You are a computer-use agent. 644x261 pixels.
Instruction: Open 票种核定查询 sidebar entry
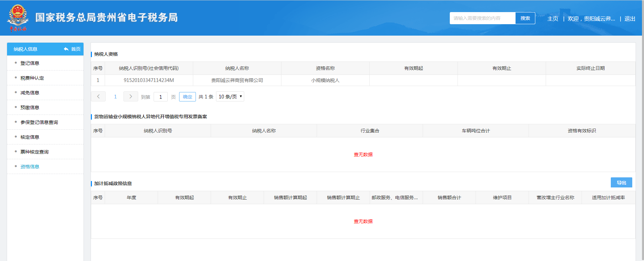pyautogui.click(x=35, y=152)
